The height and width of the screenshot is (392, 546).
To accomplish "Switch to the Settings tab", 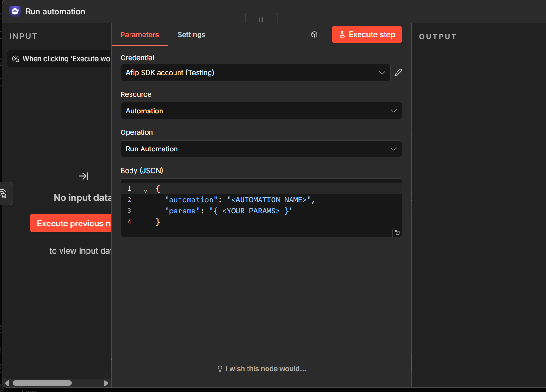I will (191, 34).
